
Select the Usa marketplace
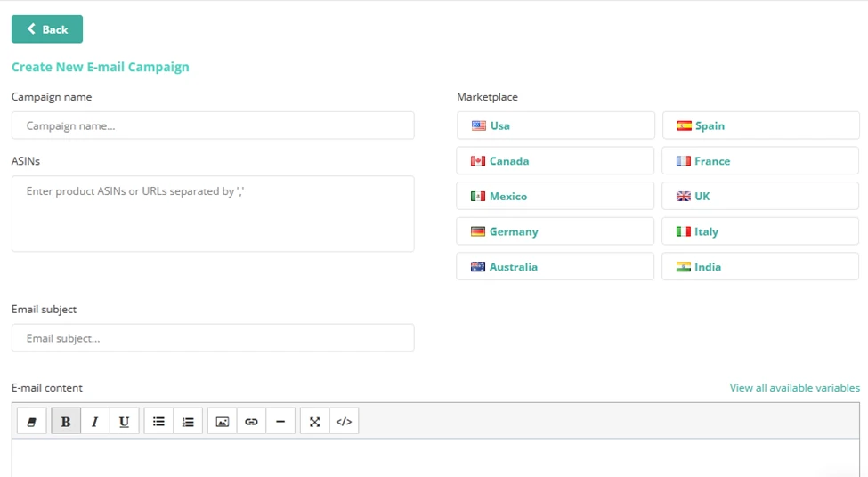556,125
